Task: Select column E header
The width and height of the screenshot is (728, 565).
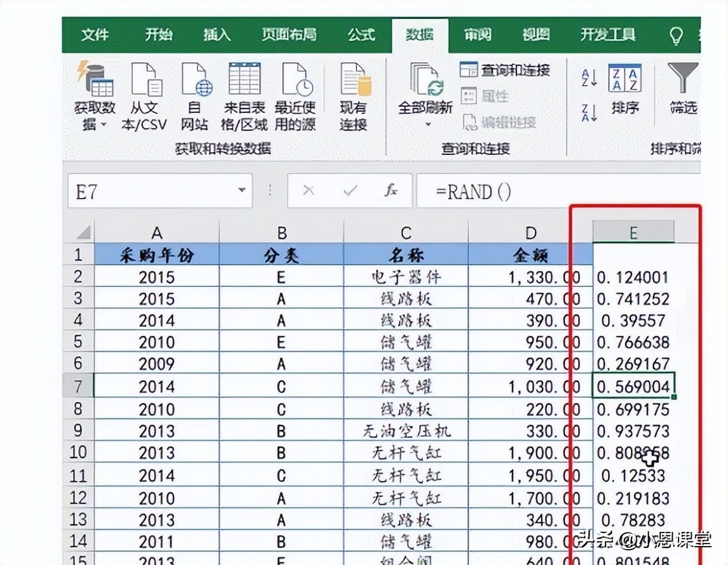Action: pyautogui.click(x=633, y=233)
